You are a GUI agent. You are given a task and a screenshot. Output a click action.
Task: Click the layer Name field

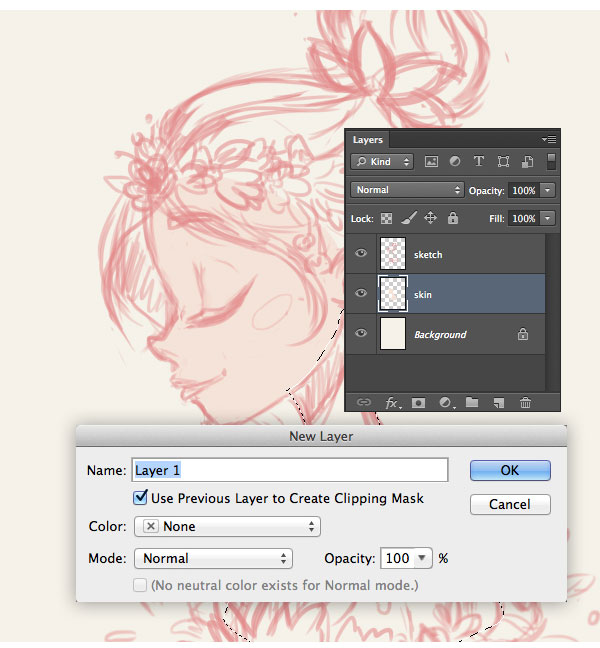coord(290,470)
